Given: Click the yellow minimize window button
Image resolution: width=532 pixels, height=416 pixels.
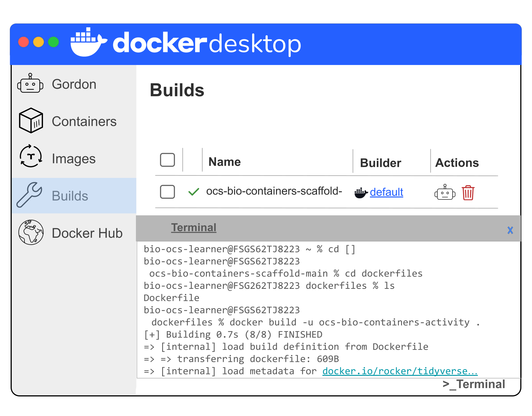Looking at the screenshot, I should pos(39,42).
